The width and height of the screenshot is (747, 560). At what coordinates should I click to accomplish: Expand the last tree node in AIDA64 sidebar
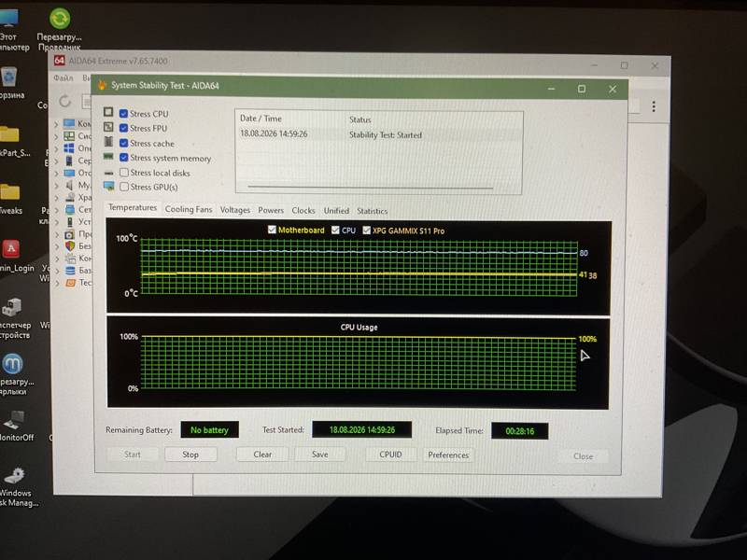(x=56, y=283)
